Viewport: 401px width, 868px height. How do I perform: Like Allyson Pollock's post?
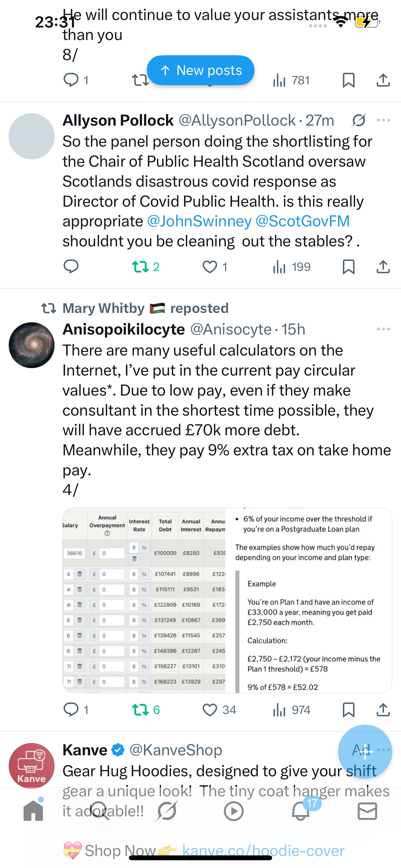coord(215,267)
